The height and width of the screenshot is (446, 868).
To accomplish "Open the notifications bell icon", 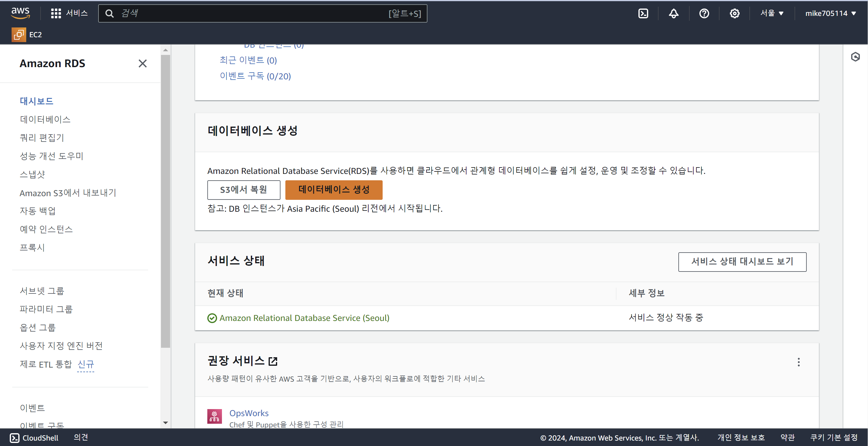I will pyautogui.click(x=673, y=13).
